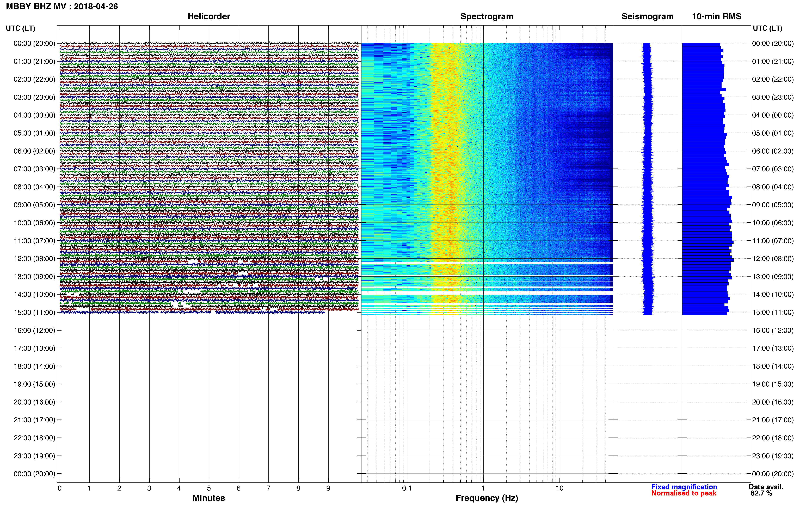Click the 'Normalised to peak' legend text

pos(684,493)
